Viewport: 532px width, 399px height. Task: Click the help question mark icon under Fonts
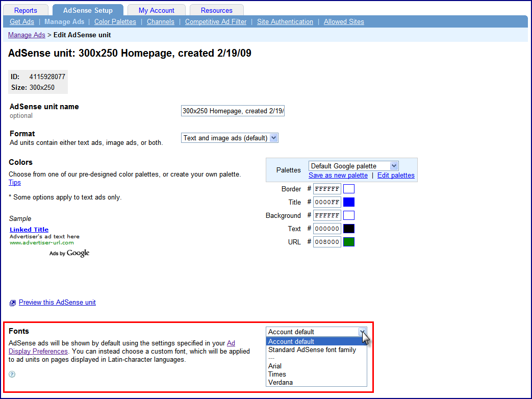[x=12, y=374]
